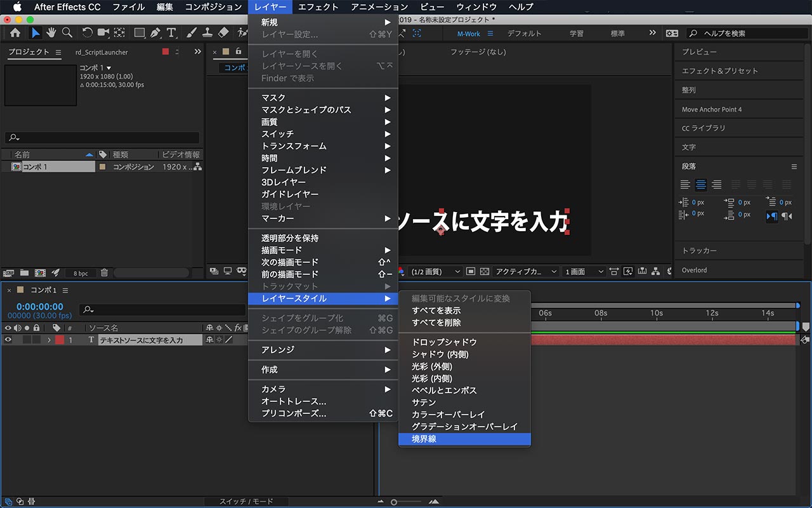Choose ドロップシャドウ layer style
812x508 pixels.
coord(464,342)
